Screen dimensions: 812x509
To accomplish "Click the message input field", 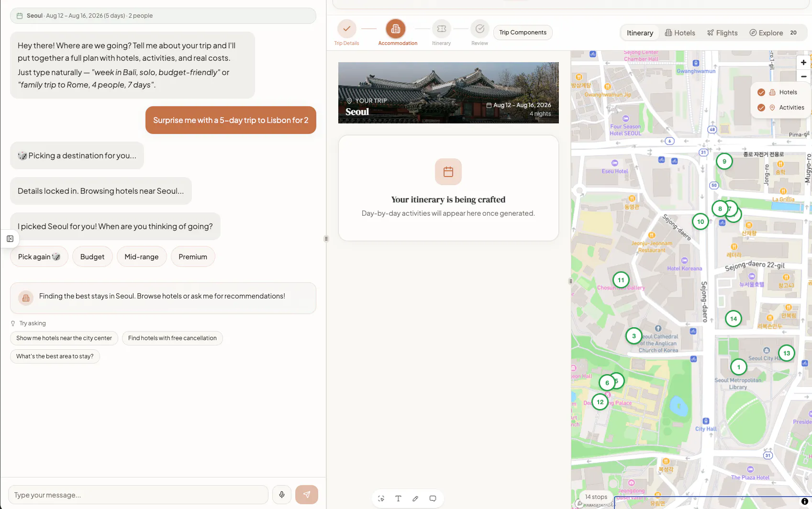I will point(138,495).
